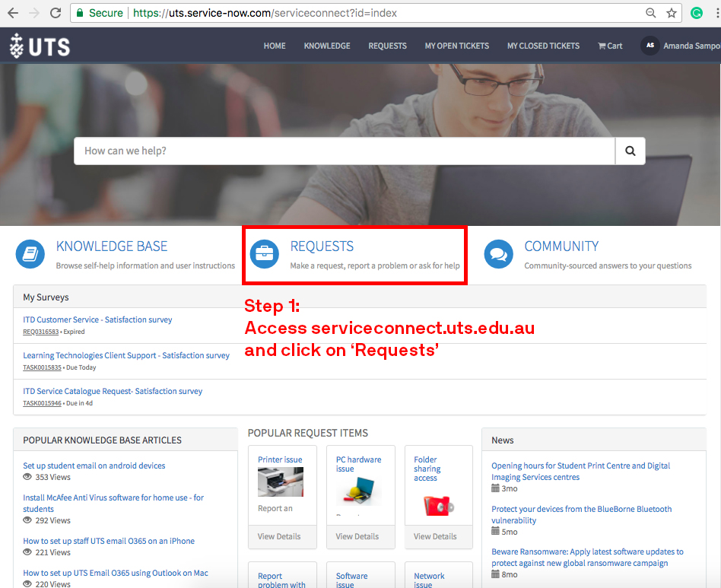Screen dimensions: 721x588
Task: Click the Requests briefcase icon
Action: tap(265, 254)
